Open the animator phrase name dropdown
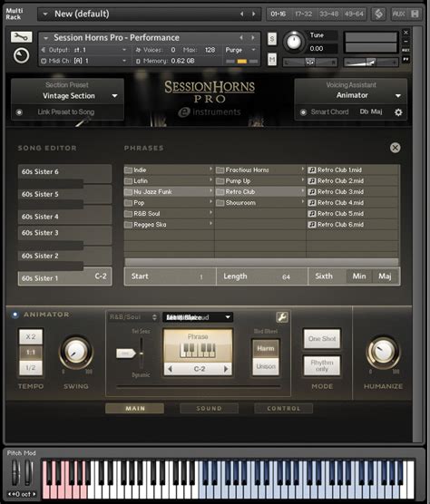430x504 pixels. point(198,317)
